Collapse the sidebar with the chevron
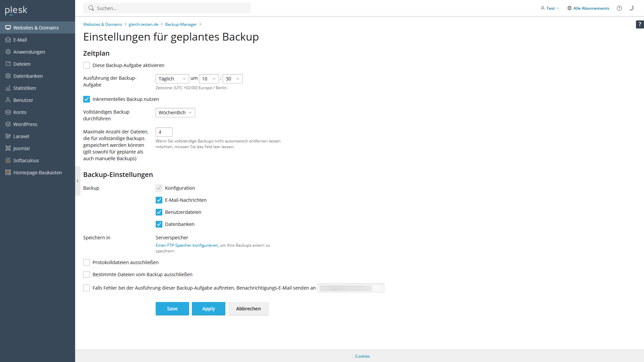Viewport: 644px width, 362px height. point(77,181)
